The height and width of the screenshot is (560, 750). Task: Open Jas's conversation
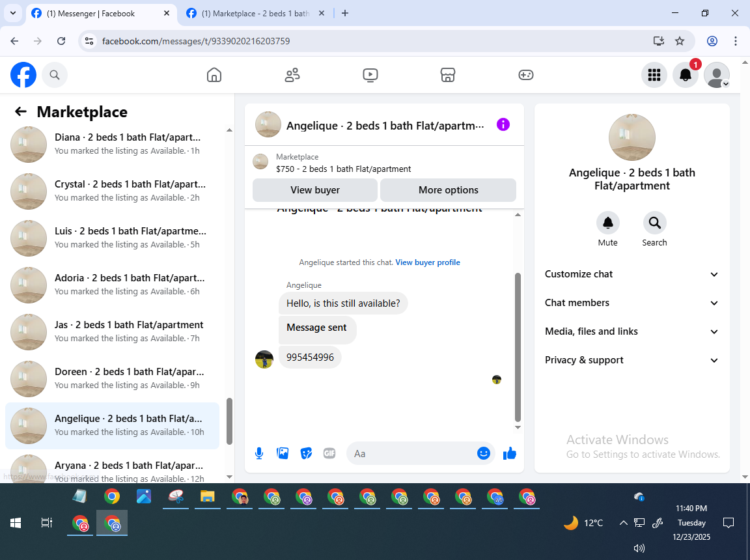click(x=113, y=332)
